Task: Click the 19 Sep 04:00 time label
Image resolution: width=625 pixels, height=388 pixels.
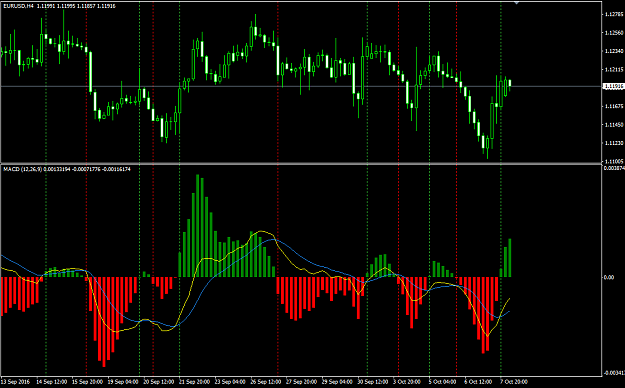Action: tap(123, 382)
